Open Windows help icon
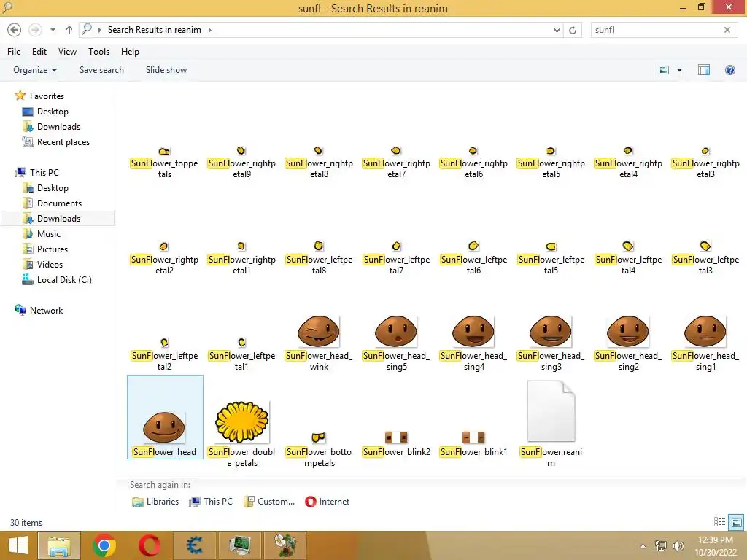747x560 pixels. click(x=729, y=70)
